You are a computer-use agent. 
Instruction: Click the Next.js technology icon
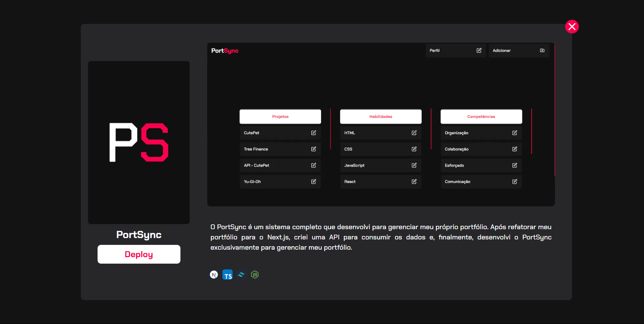(214, 275)
